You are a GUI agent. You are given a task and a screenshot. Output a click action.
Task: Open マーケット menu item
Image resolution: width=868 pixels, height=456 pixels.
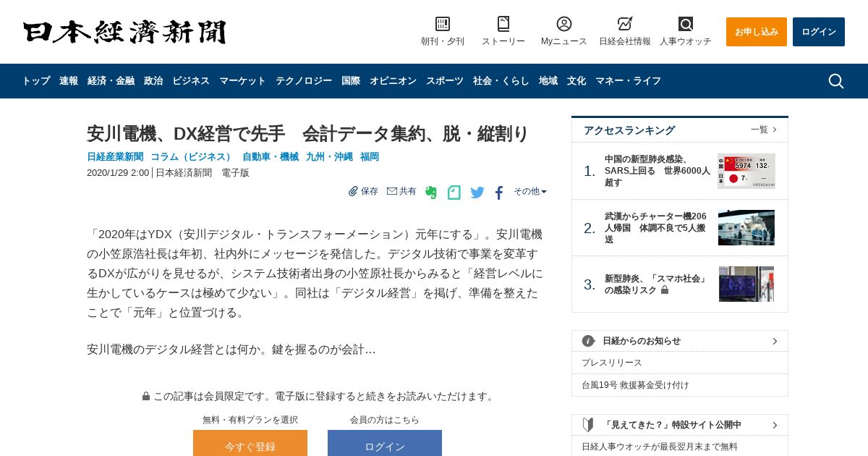coord(242,81)
